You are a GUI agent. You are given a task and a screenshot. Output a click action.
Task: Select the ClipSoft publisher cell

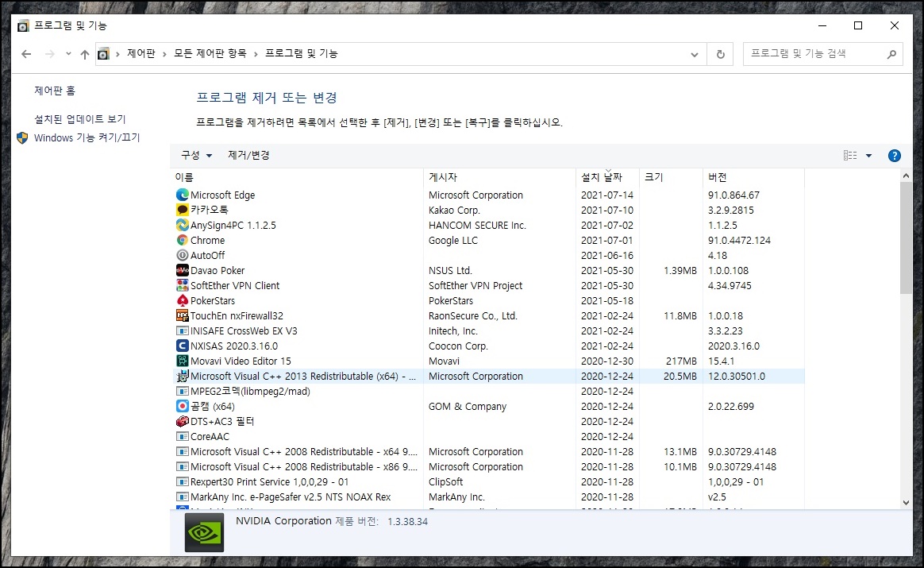[x=445, y=482]
